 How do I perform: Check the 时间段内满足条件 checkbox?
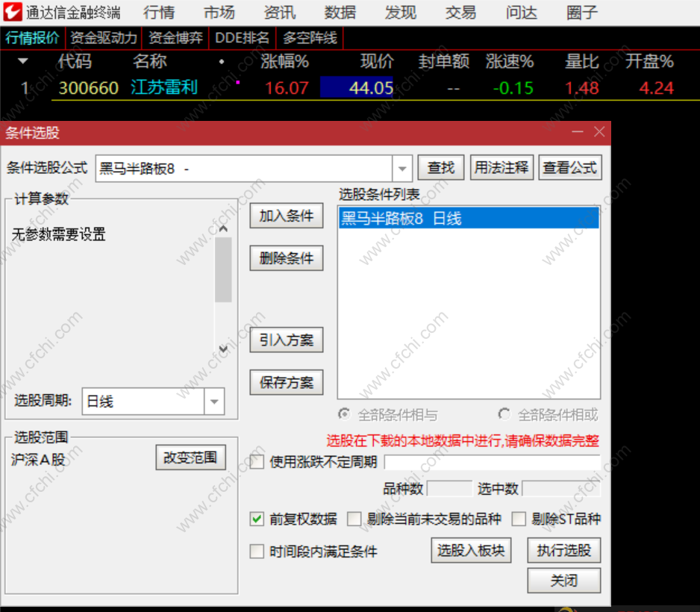coord(257,552)
